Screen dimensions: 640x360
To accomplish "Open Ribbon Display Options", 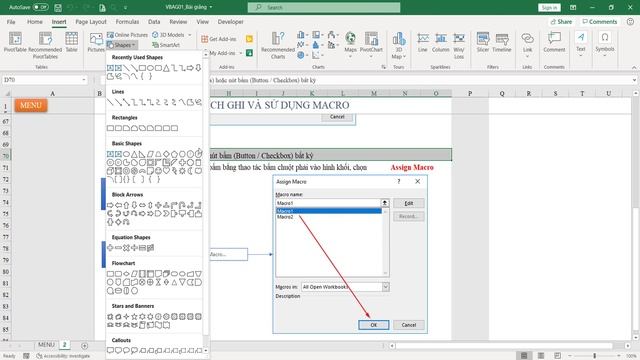I will [x=573, y=7].
